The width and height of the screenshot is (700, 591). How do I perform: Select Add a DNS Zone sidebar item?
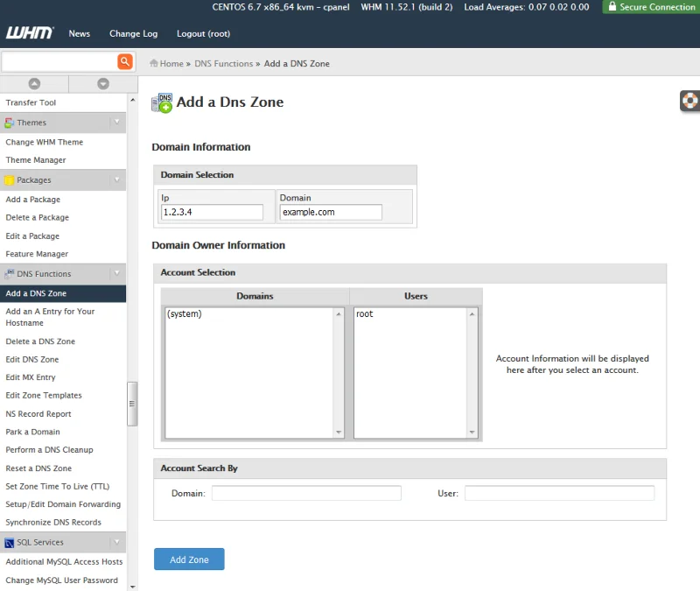[x=63, y=293]
